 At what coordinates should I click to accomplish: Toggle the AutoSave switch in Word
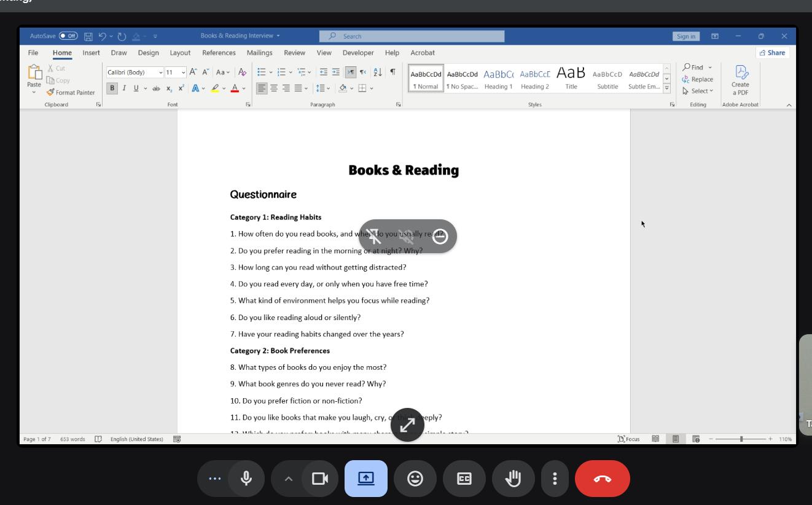tap(68, 36)
